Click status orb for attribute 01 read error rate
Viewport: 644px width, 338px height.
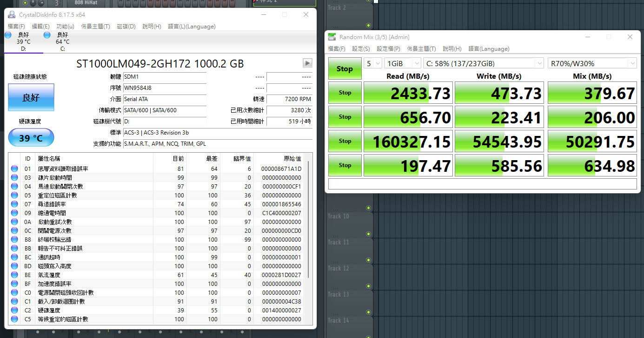(x=14, y=169)
